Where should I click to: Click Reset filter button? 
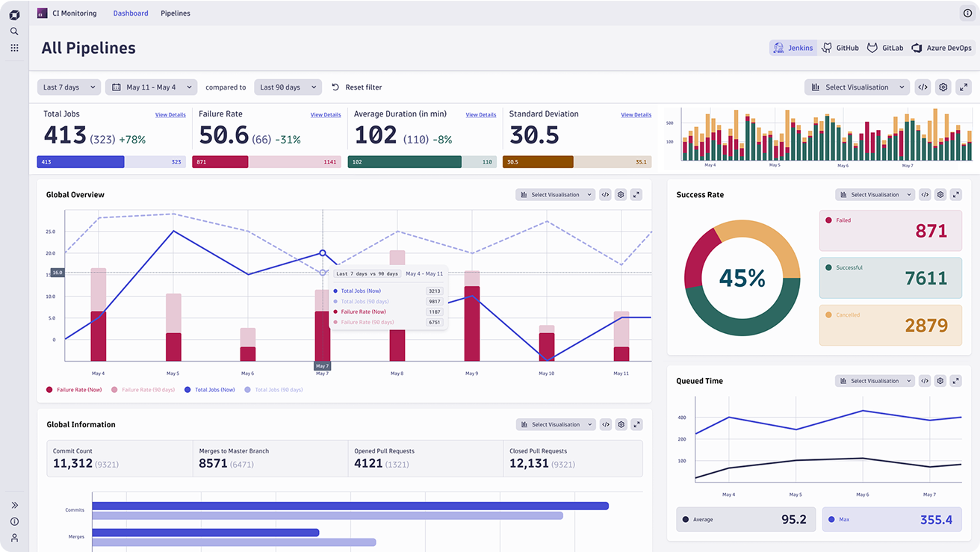tap(357, 87)
